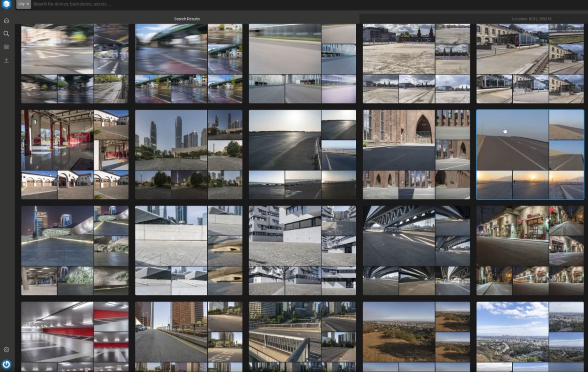Open the Downloads sidebar icon
This screenshot has width=588, height=372.
6,60
